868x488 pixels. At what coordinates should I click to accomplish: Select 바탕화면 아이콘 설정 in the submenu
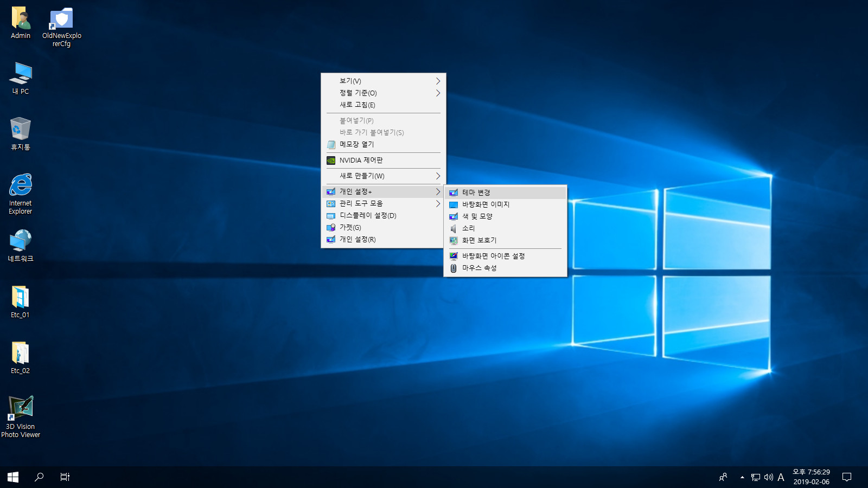(505, 256)
